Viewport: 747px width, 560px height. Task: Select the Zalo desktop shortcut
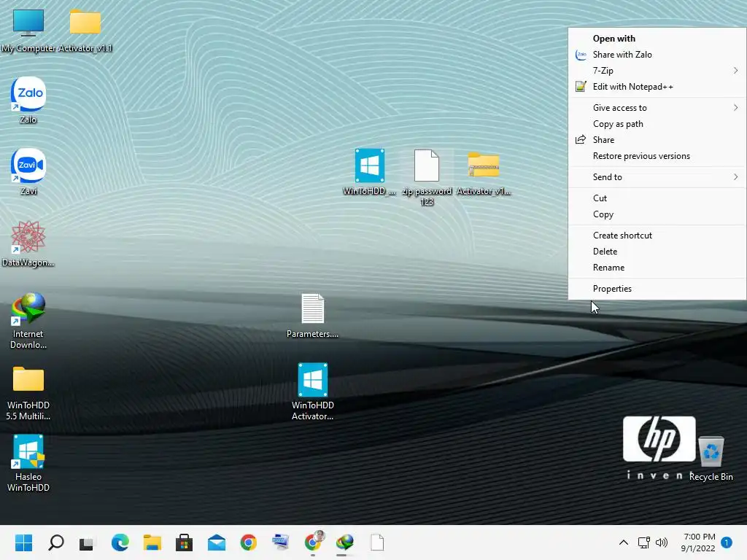pyautogui.click(x=28, y=101)
